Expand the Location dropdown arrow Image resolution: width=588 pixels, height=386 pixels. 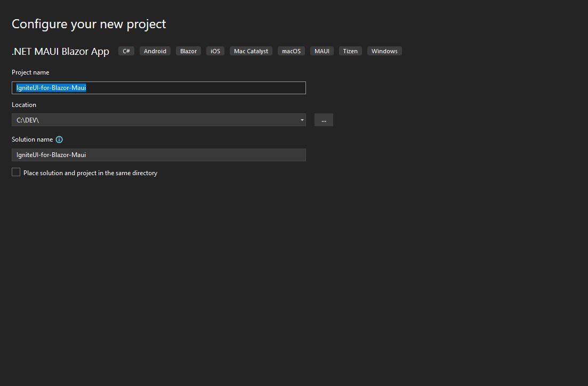pos(302,120)
